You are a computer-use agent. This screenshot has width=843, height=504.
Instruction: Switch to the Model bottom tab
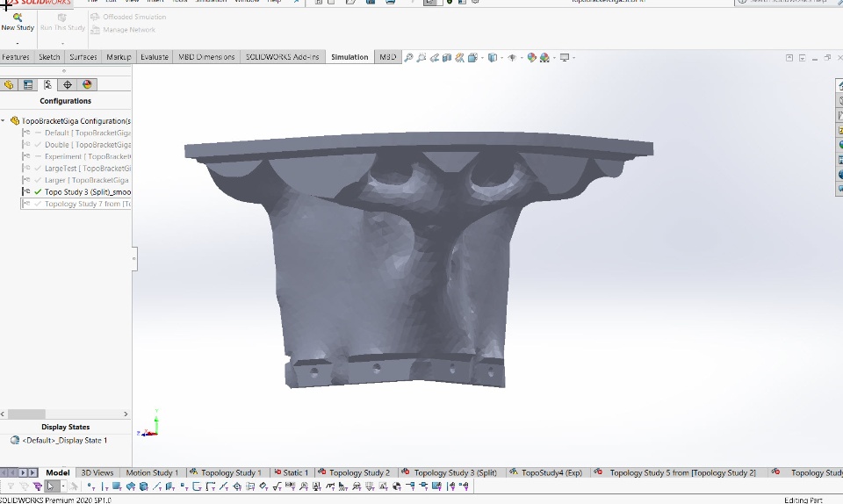click(x=58, y=473)
